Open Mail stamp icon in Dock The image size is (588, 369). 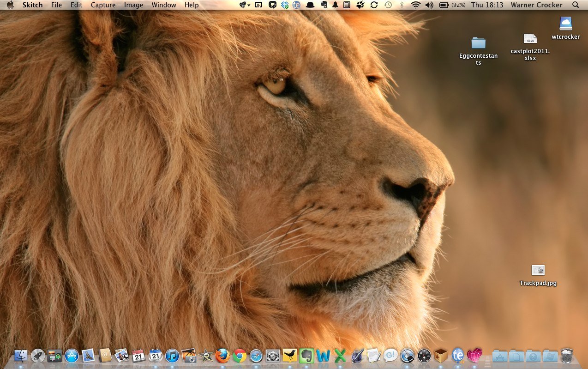pos(88,356)
